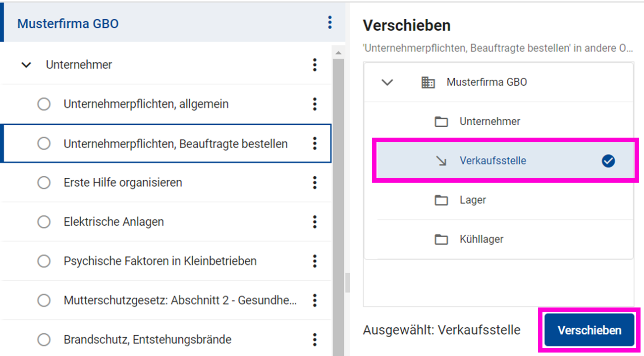
Task: Open options menu for Elektrische Anlagen
Action: click(x=315, y=222)
